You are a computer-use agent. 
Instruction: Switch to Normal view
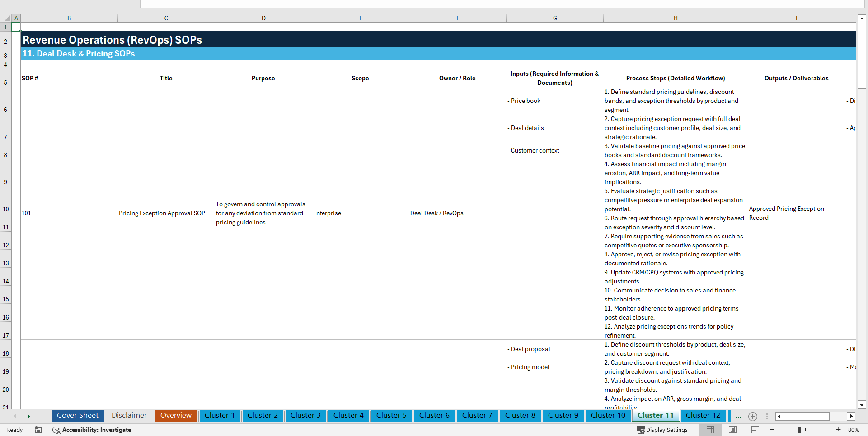pos(710,430)
